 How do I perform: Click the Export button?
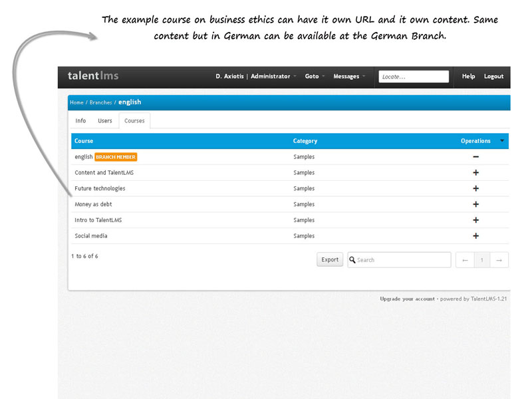click(330, 259)
